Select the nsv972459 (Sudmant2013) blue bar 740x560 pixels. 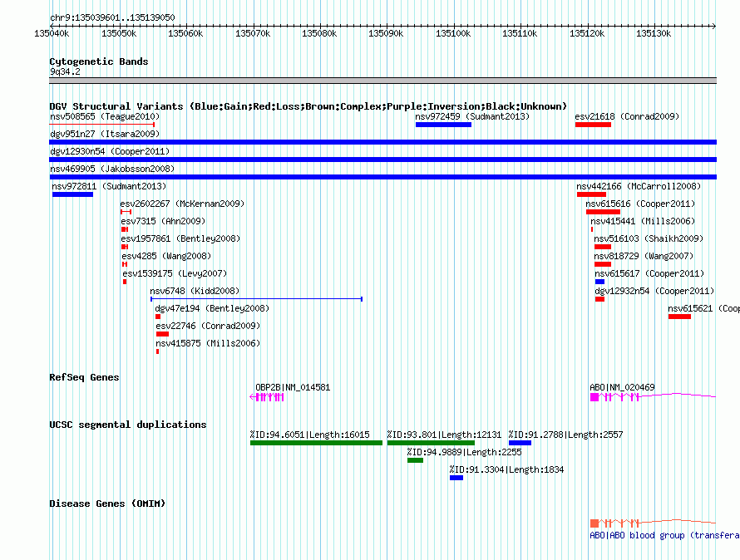pos(444,125)
